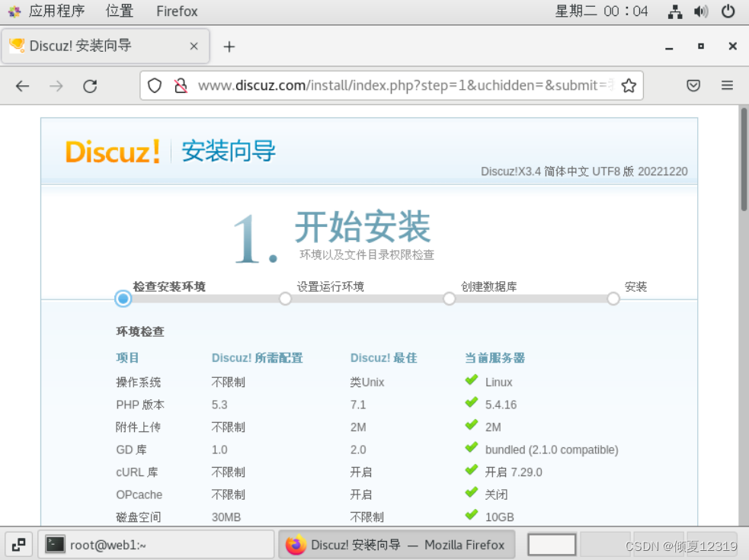Click the 安装向导 title text
The height and width of the screenshot is (560, 749).
coord(229,151)
